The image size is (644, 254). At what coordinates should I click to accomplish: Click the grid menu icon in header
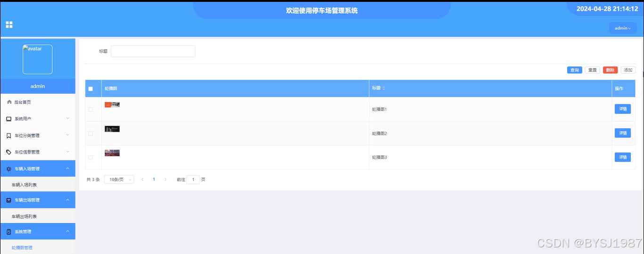(x=9, y=25)
